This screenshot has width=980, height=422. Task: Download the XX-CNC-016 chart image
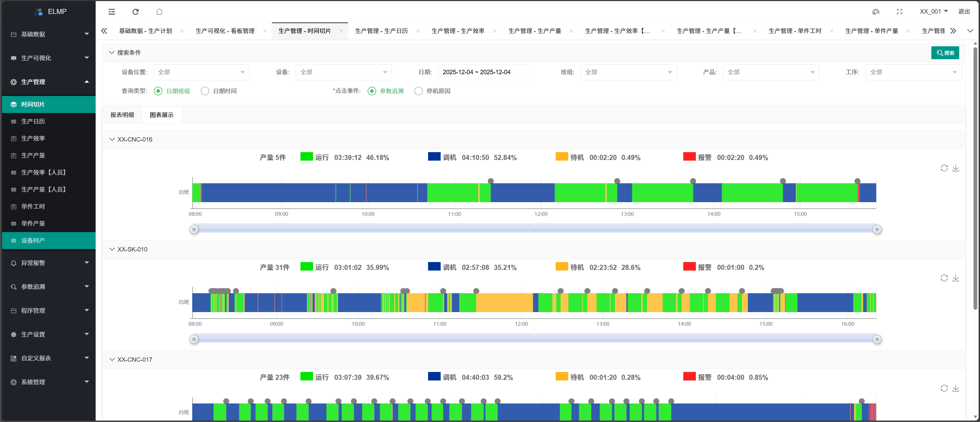coord(955,168)
